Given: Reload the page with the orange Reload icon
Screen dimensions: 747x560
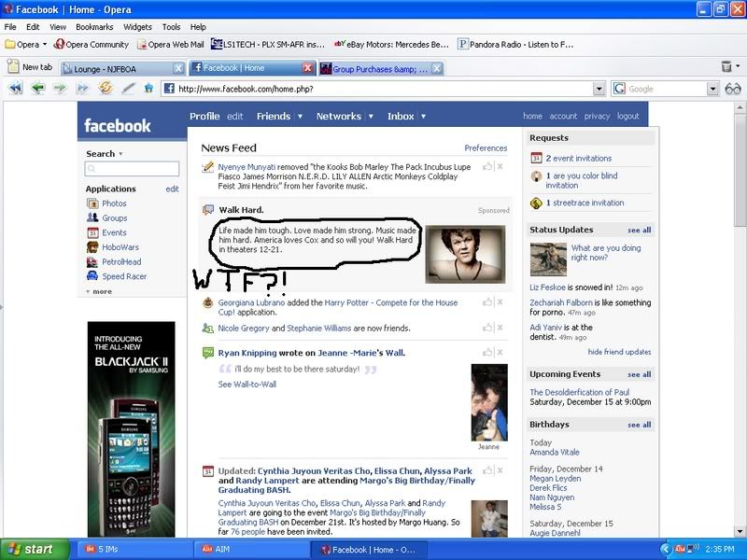Looking at the screenshot, I should (x=106, y=88).
